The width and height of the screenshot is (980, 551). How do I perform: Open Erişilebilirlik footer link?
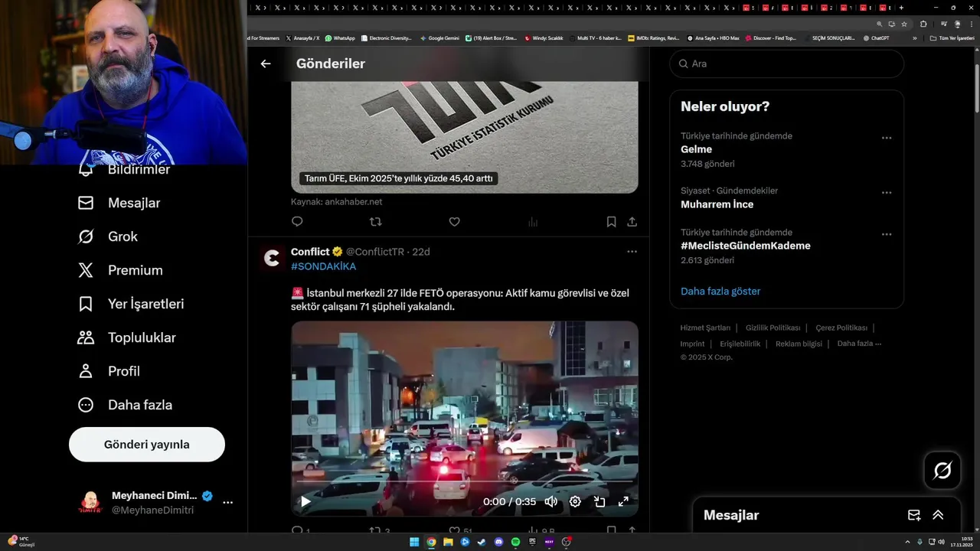[x=740, y=344]
